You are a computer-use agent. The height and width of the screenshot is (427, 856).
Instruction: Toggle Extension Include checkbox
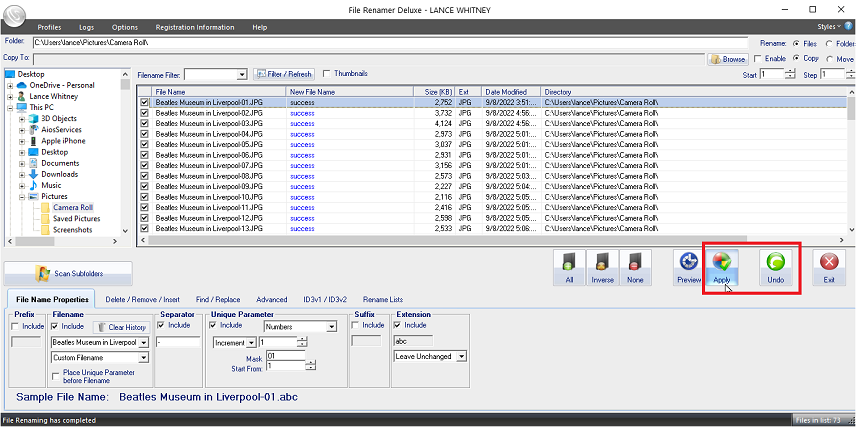click(x=397, y=325)
